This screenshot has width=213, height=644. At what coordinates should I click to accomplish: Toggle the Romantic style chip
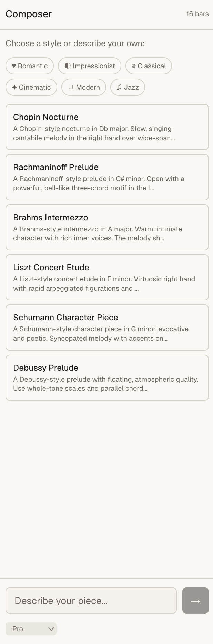pyautogui.click(x=30, y=66)
